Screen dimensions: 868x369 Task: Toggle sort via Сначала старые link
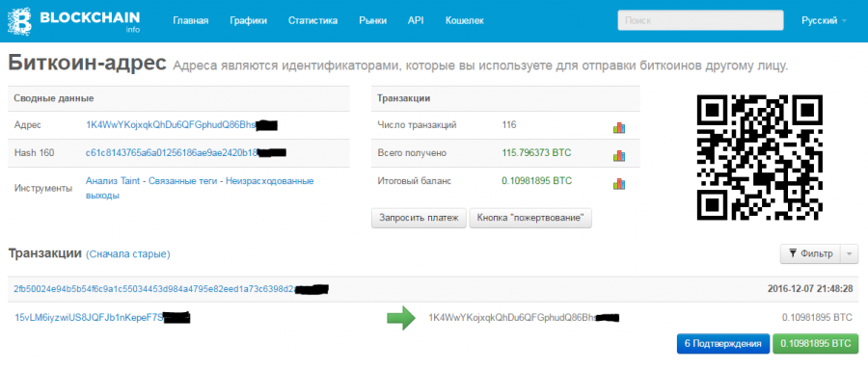point(128,254)
